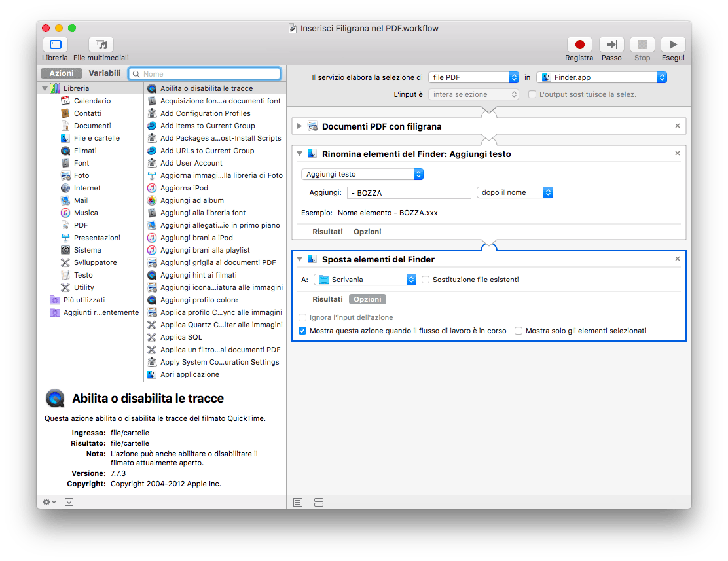
Task: Toggle the Libreria panel icon
Action: [x=55, y=45]
